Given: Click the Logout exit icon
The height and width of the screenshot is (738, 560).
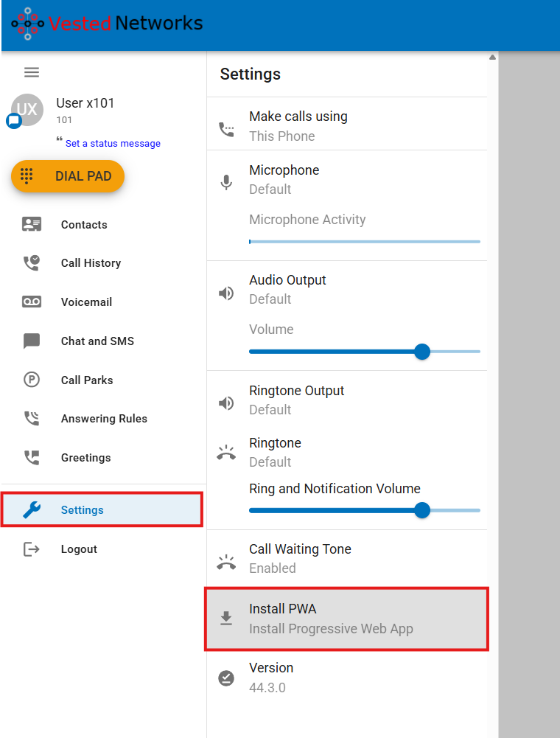Looking at the screenshot, I should tap(32, 549).
